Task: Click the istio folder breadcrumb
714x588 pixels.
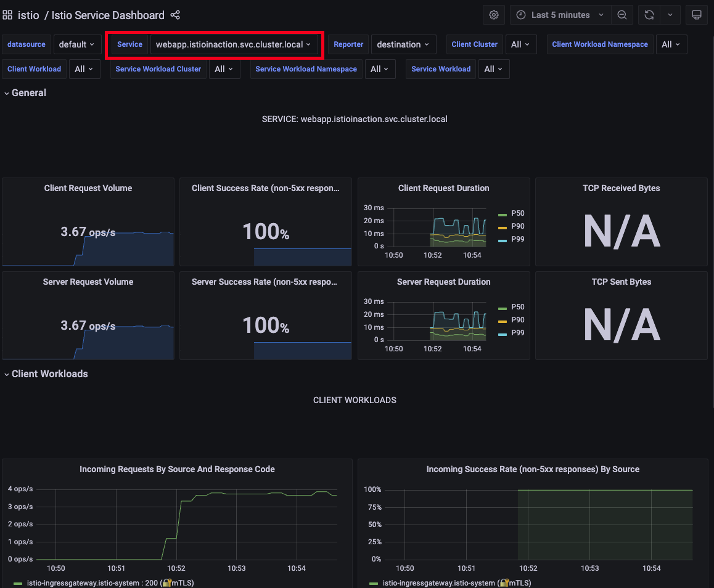Action: coord(28,15)
